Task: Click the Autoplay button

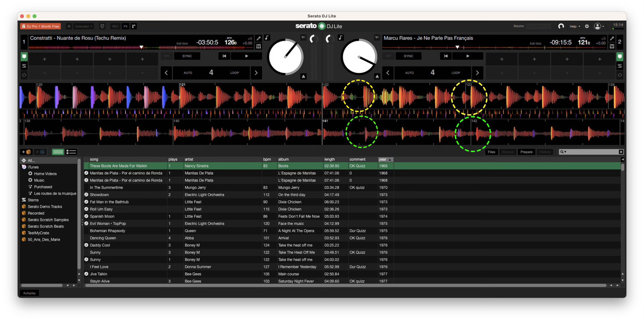Action: (30, 293)
